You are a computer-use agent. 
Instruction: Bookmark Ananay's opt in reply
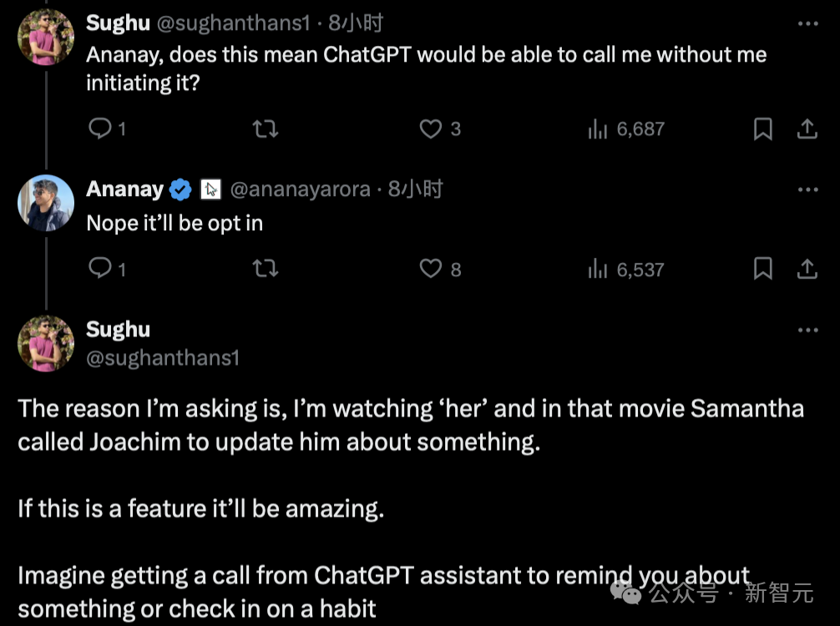763,268
